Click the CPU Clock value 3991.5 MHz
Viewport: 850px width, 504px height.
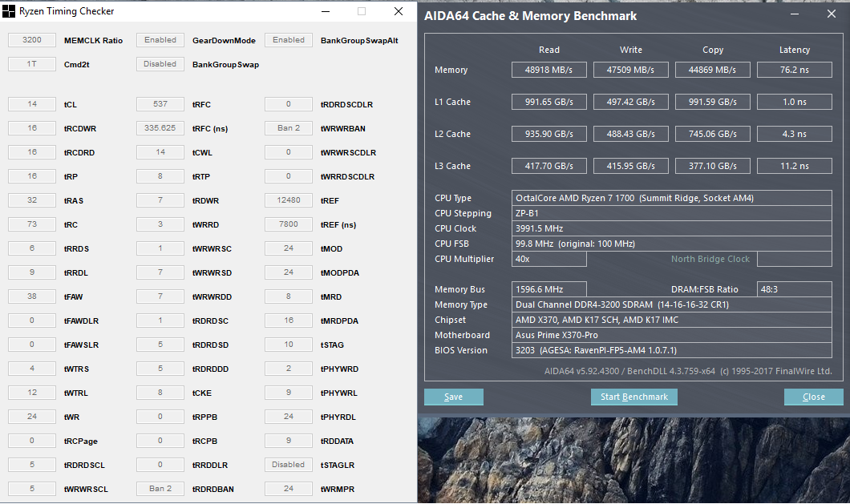(x=672, y=228)
